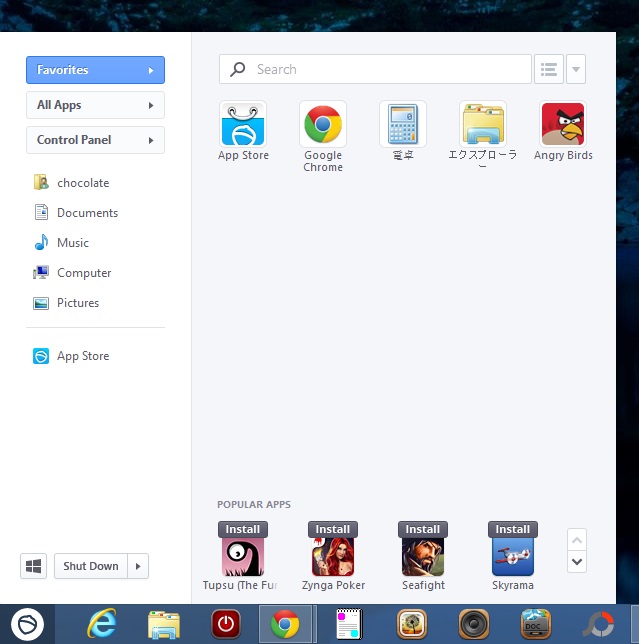
Task: Open the Documents folder
Action: tap(76, 212)
